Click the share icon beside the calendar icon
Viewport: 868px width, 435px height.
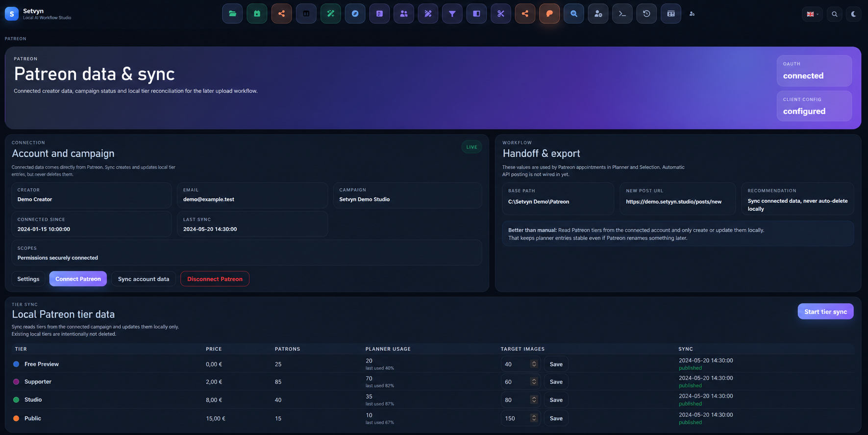click(281, 14)
